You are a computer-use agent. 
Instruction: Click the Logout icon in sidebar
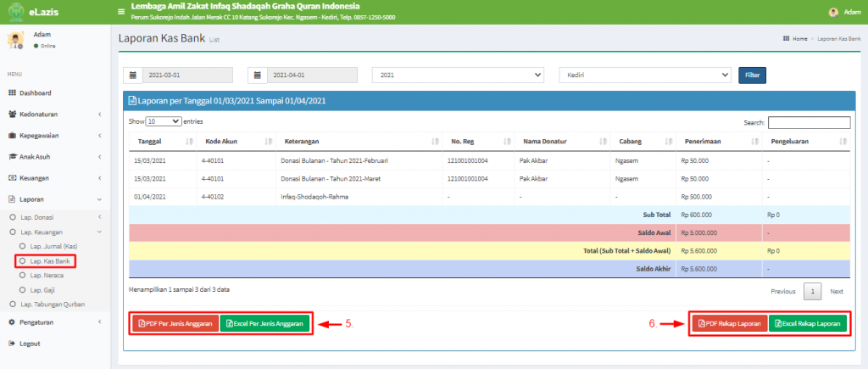(x=12, y=344)
